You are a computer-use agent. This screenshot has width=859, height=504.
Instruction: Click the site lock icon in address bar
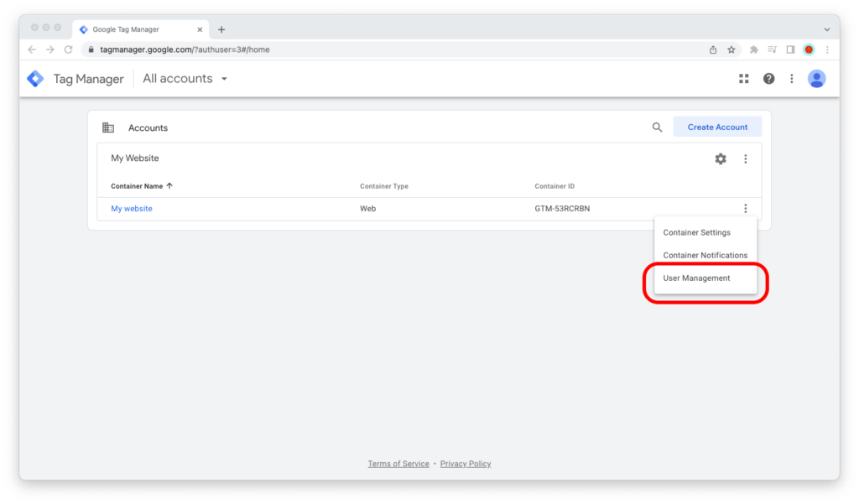tap(91, 49)
